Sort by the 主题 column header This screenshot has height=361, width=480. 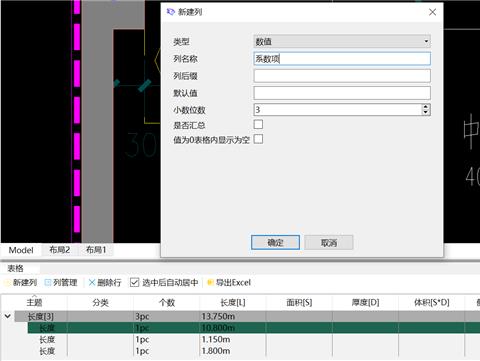[x=34, y=302]
